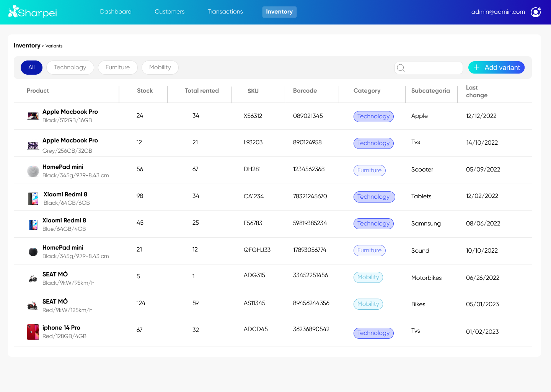The image size is (551, 392).
Task: Click the last change date 12/12/2022
Action: tap(481, 116)
